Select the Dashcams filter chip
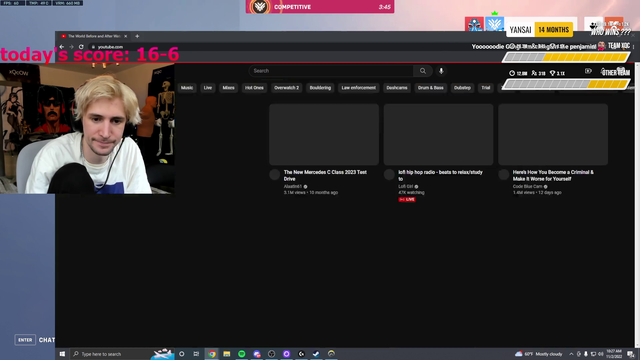 point(397,88)
